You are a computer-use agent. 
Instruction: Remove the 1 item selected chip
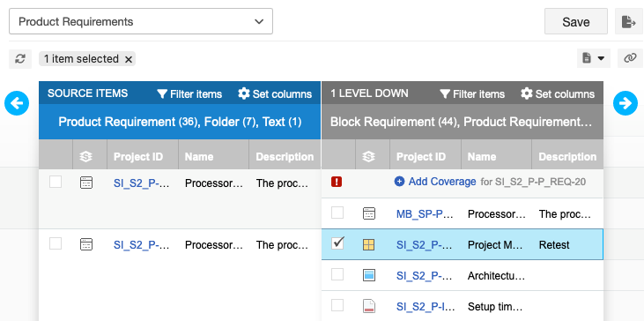click(x=128, y=60)
